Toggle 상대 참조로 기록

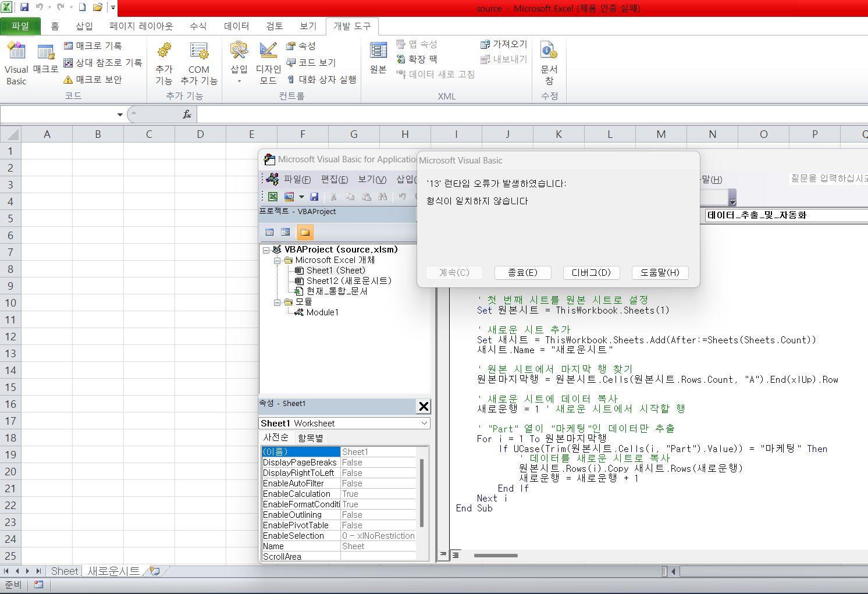click(102, 62)
